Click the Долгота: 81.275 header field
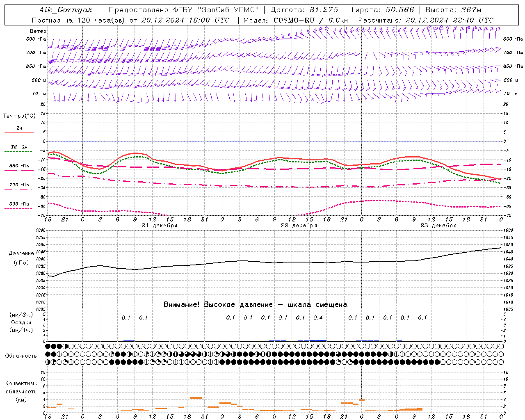The width and height of the screenshot is (525, 420). pos(304,10)
